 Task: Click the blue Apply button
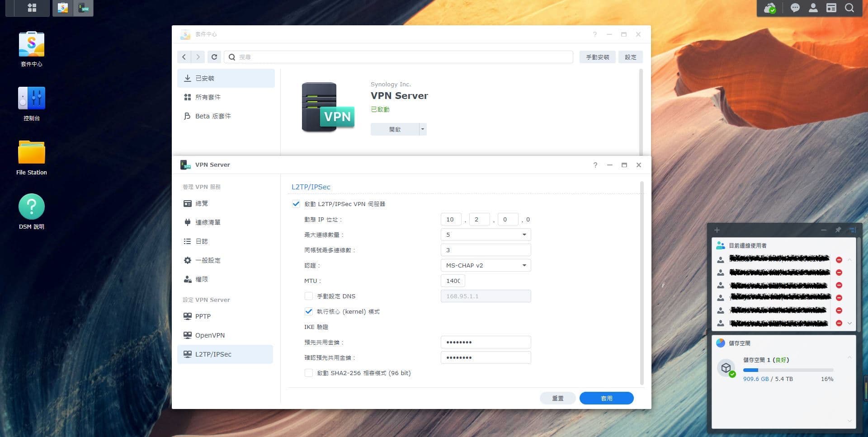tap(606, 398)
